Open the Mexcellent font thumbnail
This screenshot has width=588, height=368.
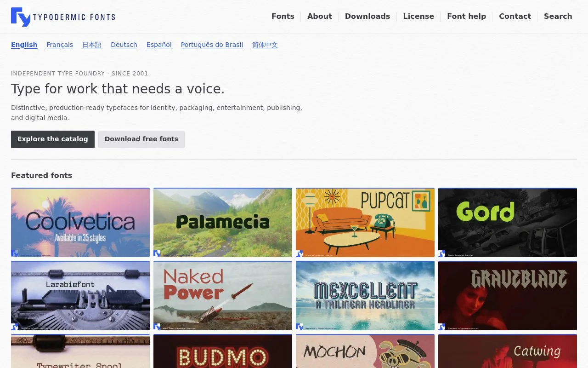pyautogui.click(x=365, y=296)
